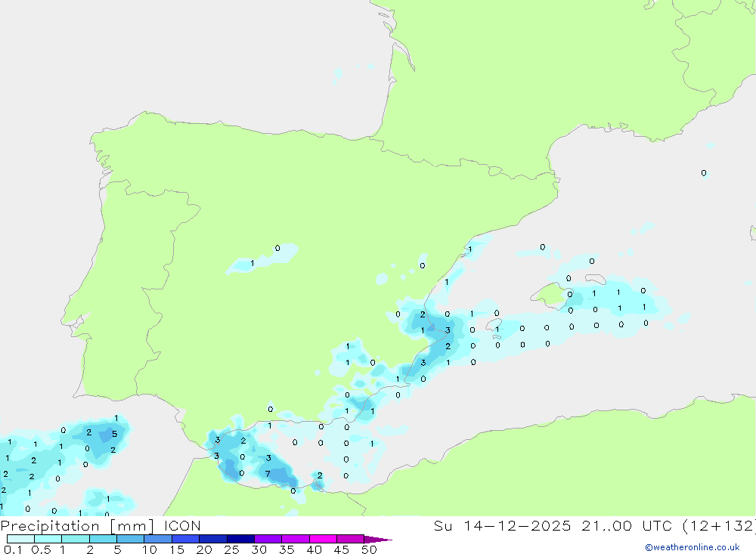This screenshot has width=756, height=554.
Task: Choose the 20 to 25 mm legend swatch
Action: [x=213, y=539]
